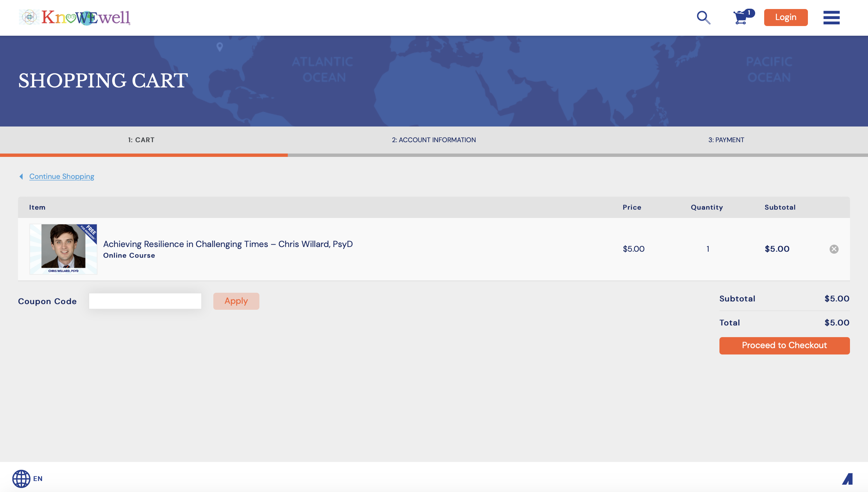Viewport: 868px width, 492px height.
Task: Open the search magnifier icon
Action: point(703,18)
